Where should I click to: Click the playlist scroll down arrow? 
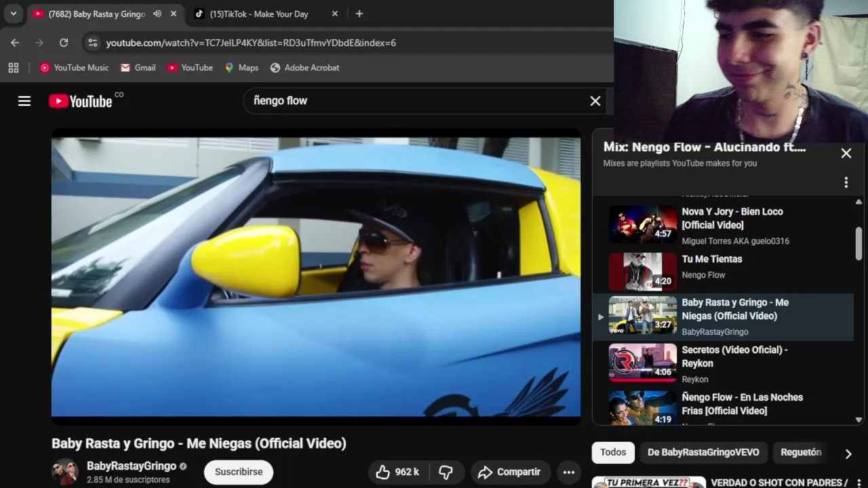point(859,420)
